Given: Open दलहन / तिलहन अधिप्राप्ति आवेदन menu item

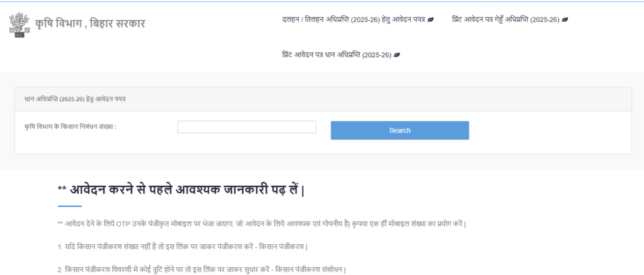Looking at the screenshot, I should tap(354, 20).
